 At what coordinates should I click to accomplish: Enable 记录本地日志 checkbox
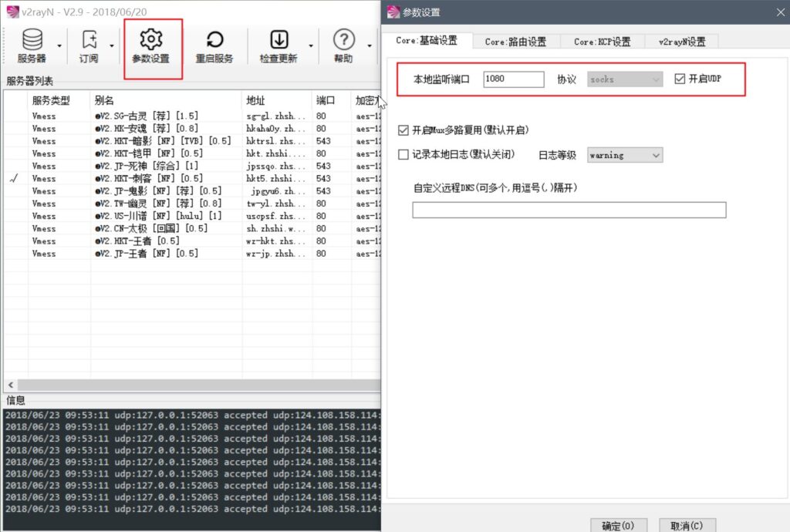pyautogui.click(x=403, y=154)
